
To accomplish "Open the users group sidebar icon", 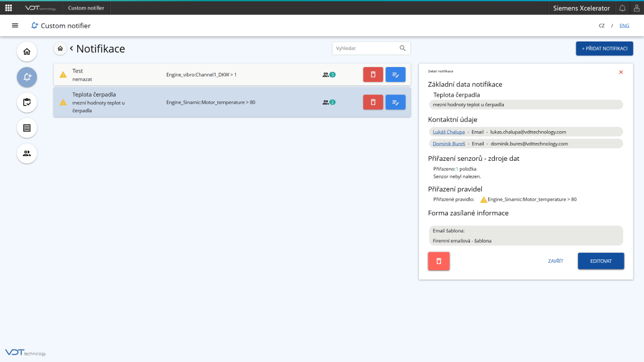I will point(27,153).
